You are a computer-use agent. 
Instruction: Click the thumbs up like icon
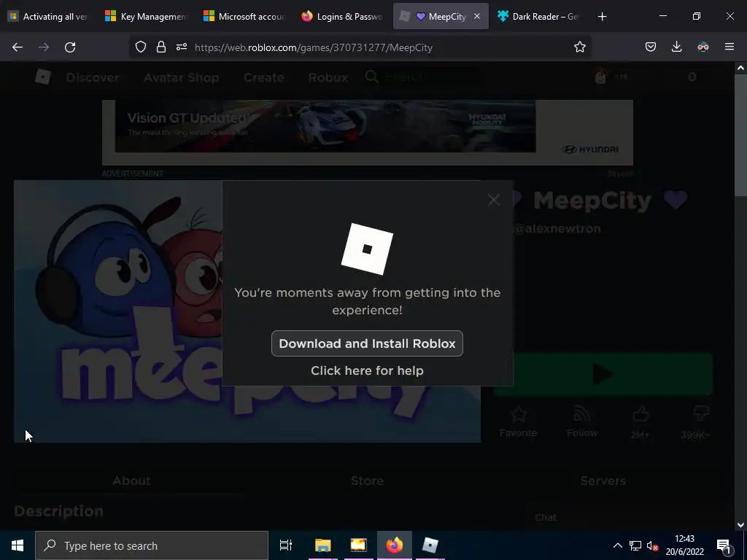640,414
